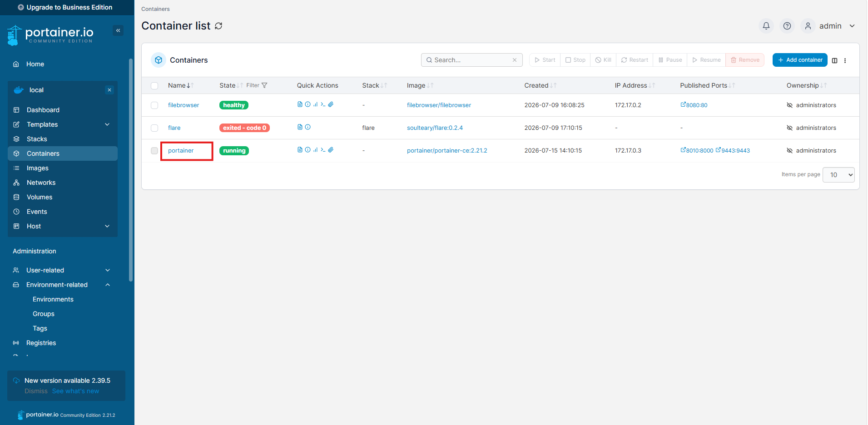Close the local environment with its X
The image size is (868, 425).
tap(109, 90)
